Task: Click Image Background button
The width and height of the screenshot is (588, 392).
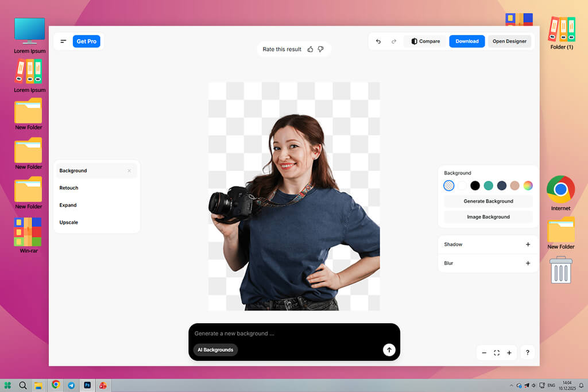Action: (488, 217)
